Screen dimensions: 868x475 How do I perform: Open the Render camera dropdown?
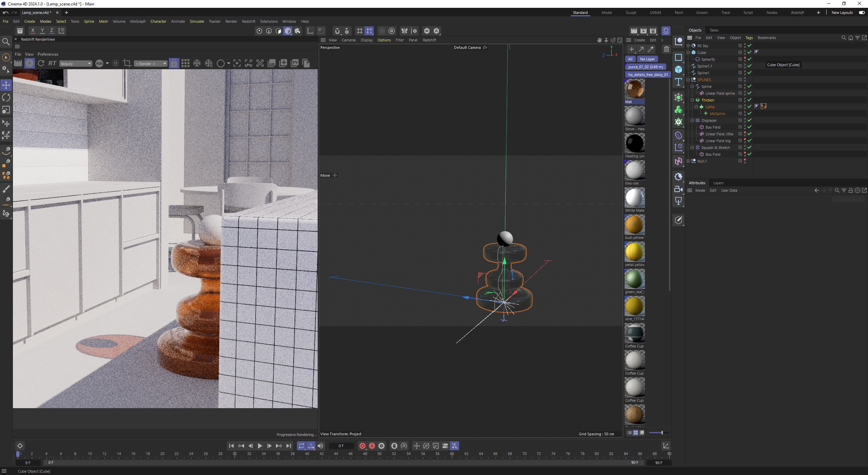[x=151, y=63]
